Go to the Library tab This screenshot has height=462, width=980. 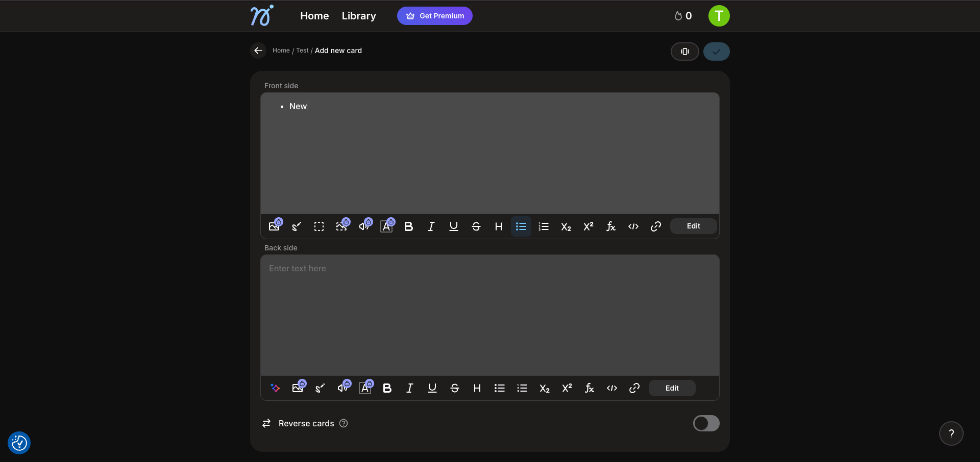pyautogui.click(x=359, y=16)
